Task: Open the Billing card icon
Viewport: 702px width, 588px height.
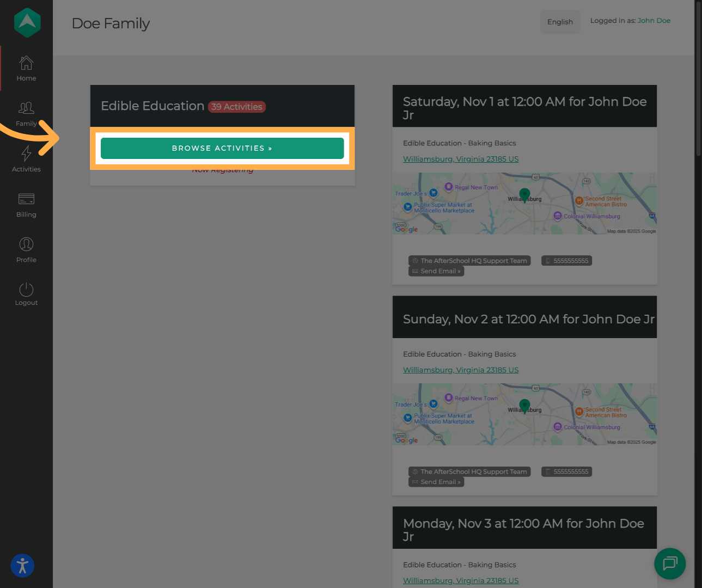Action: click(x=26, y=199)
